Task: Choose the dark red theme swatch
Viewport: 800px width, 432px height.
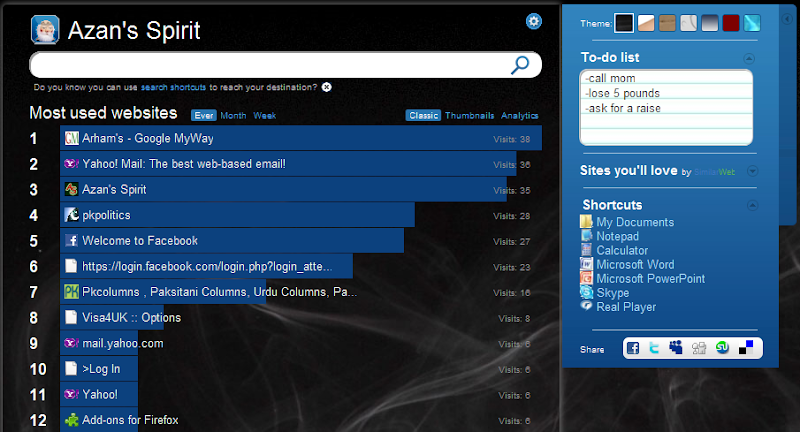Action: [x=731, y=23]
